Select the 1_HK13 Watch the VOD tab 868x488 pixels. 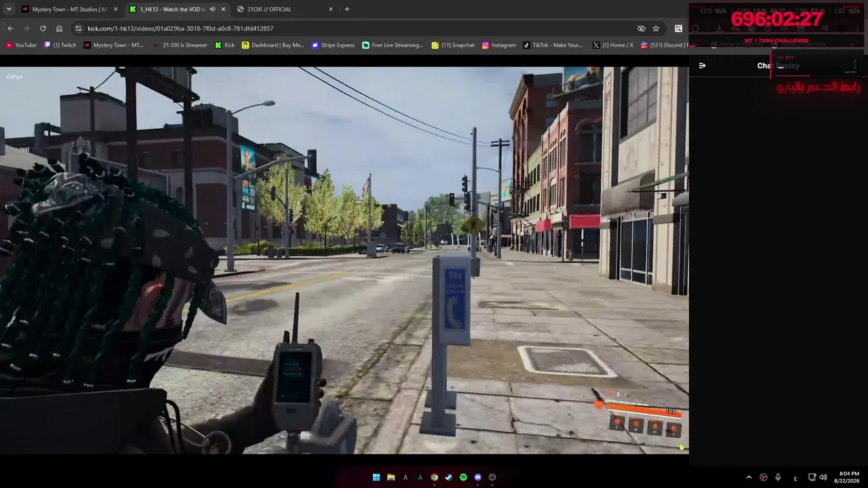(178, 9)
